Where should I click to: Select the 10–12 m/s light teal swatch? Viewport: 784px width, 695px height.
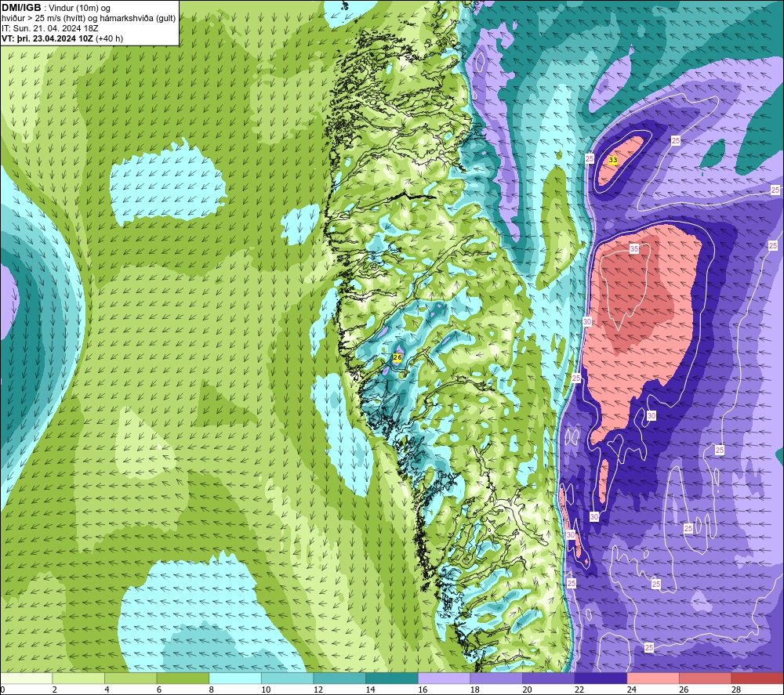[x=287, y=679]
